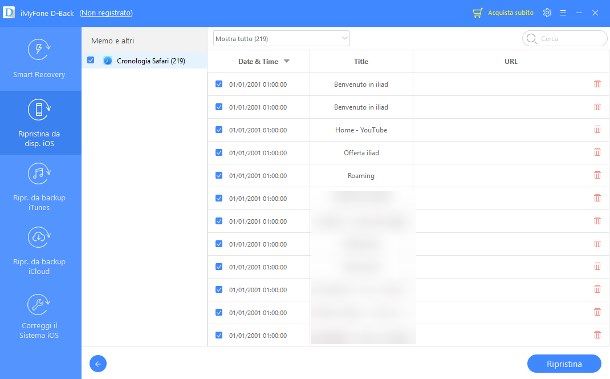Select the Offerte iliad title cell
The image size is (610, 379).
(361, 153)
